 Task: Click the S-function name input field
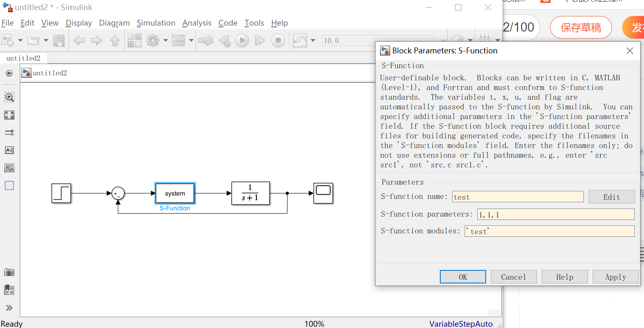click(518, 197)
